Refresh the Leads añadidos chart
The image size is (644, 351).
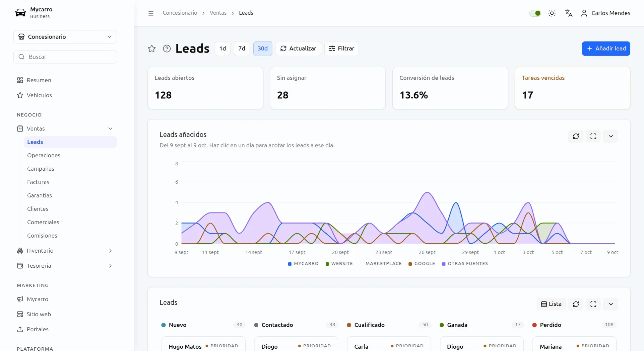[x=576, y=136]
